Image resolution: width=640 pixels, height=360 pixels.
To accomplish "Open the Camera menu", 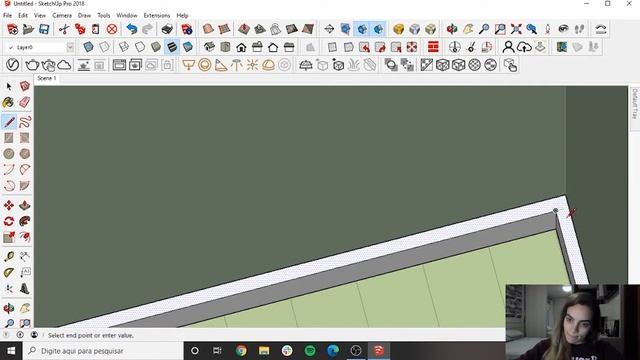I will (62, 16).
